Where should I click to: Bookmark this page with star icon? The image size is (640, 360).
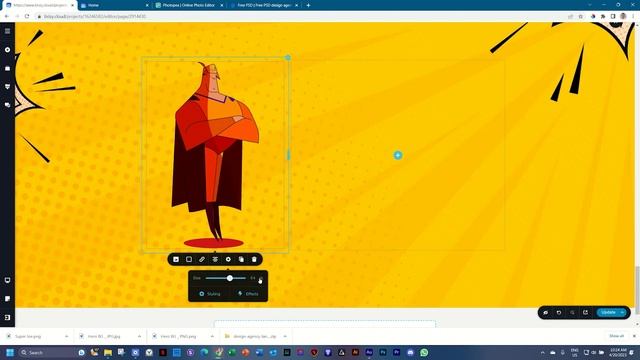tap(580, 16)
